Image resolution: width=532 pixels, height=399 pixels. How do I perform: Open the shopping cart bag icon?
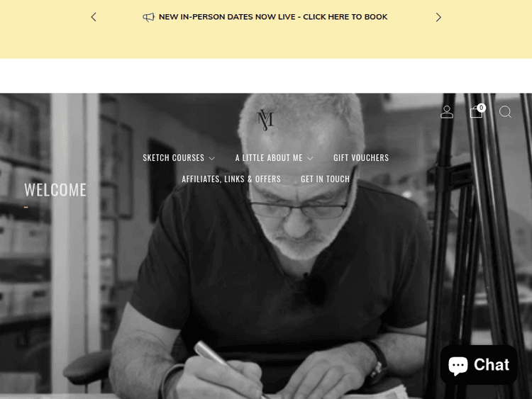[x=476, y=112]
